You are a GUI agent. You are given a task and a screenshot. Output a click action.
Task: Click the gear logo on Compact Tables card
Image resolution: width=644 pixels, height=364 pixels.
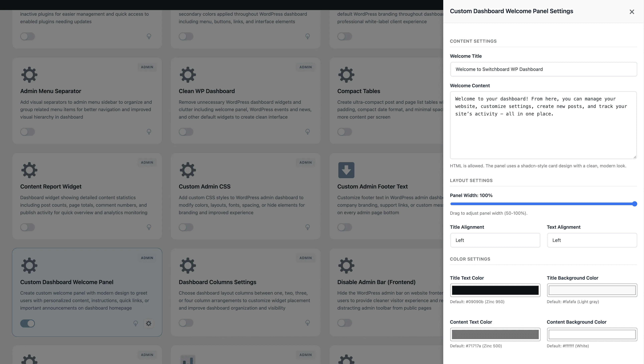pos(346,75)
